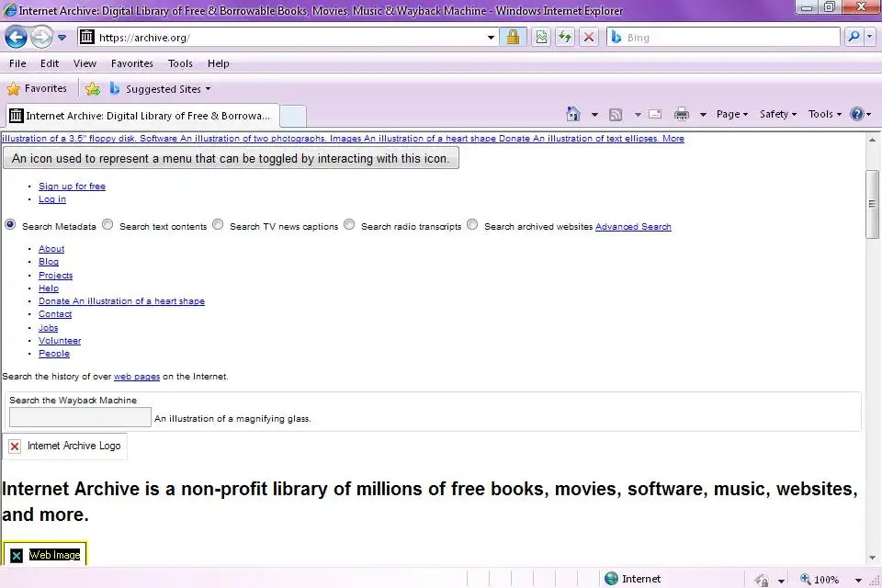Click the search magnifier button

point(854,37)
